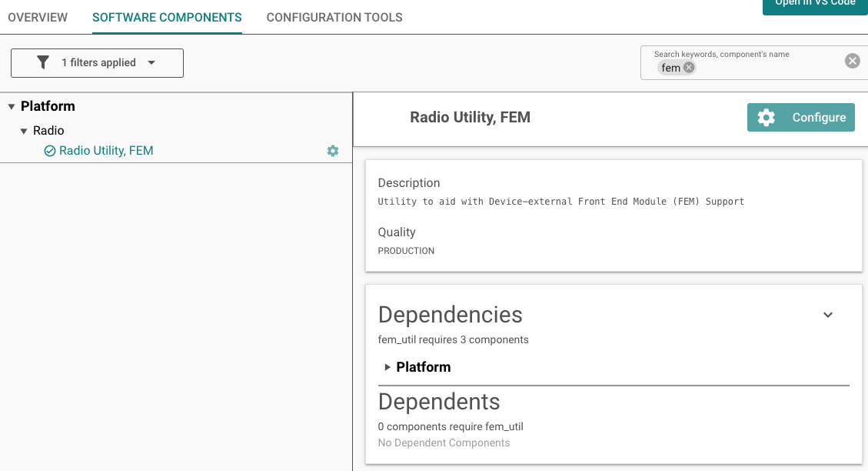This screenshot has height=471, width=868.
Task: Open the SOFTWARE COMPONENTS tab
Action: (166, 17)
